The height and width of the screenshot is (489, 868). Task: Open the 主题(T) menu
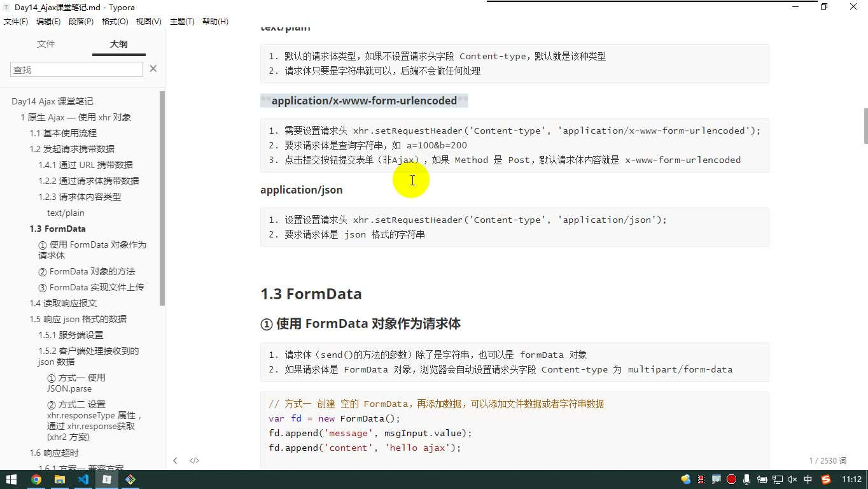[x=182, y=21]
